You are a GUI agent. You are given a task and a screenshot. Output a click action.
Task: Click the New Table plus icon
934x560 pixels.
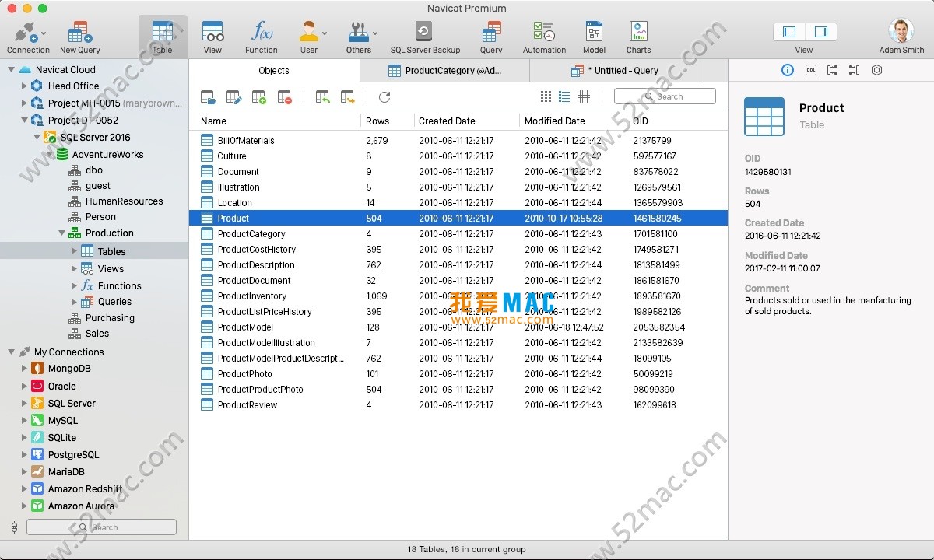[x=259, y=97]
